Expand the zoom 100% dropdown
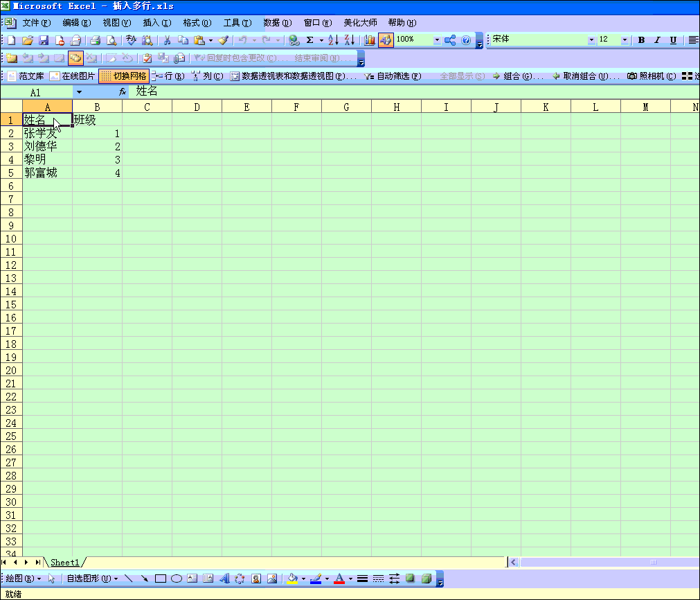Screen dimensions: 700x600 click(x=437, y=40)
